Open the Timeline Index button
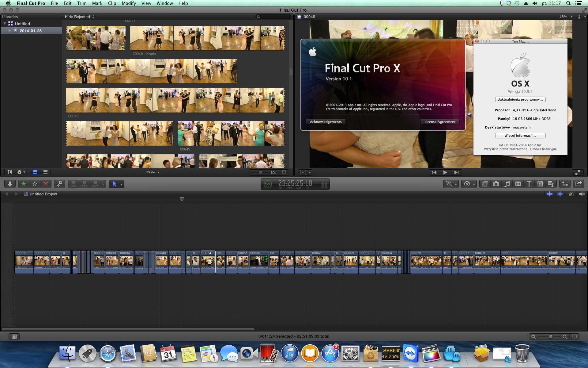The height and width of the screenshot is (368, 588). pos(14,336)
